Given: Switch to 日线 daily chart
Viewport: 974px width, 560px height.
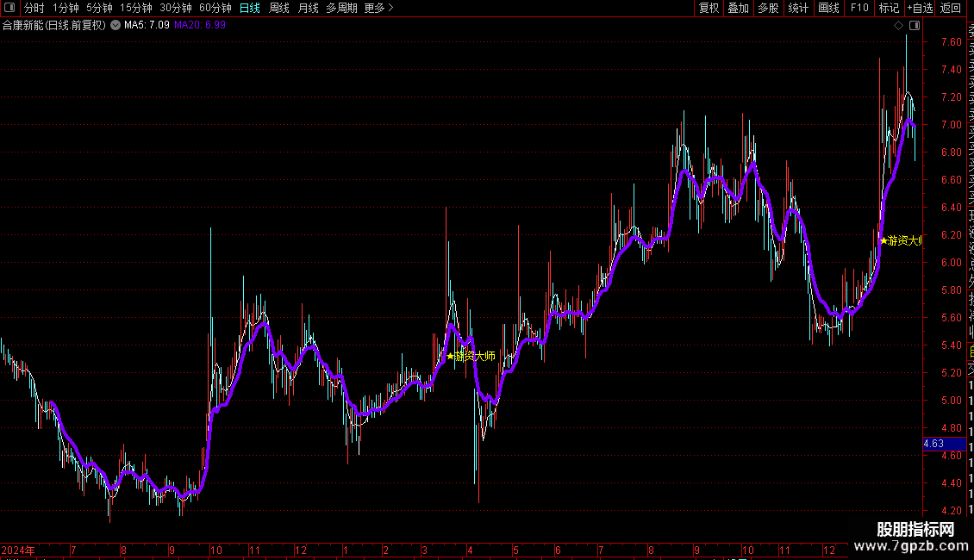Looking at the screenshot, I should coord(250,8).
